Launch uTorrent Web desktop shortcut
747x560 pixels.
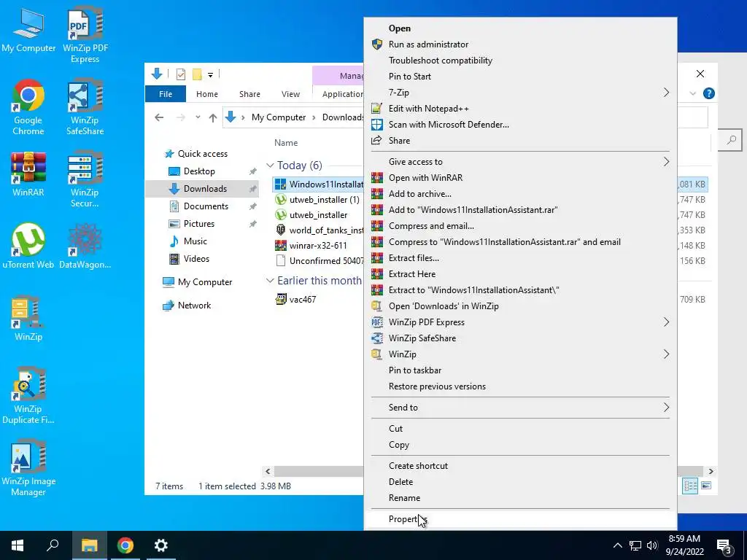coord(28,246)
